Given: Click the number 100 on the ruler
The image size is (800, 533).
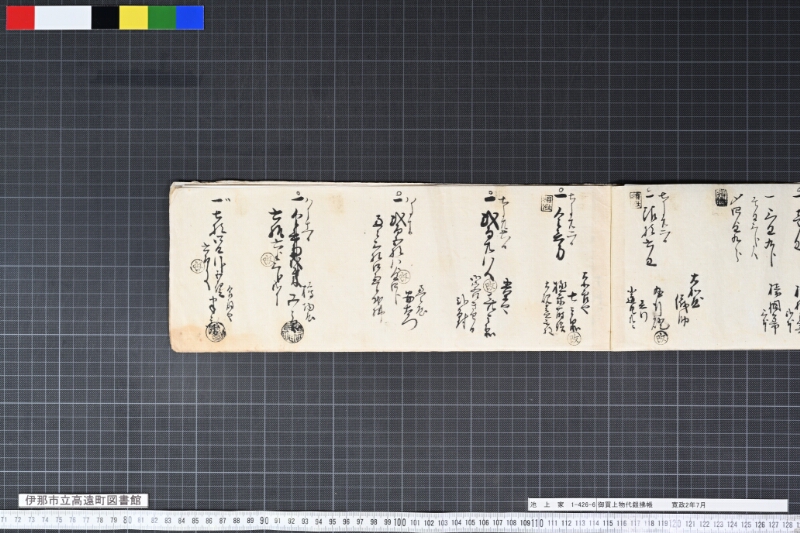Looking at the screenshot, I should tap(399, 522).
